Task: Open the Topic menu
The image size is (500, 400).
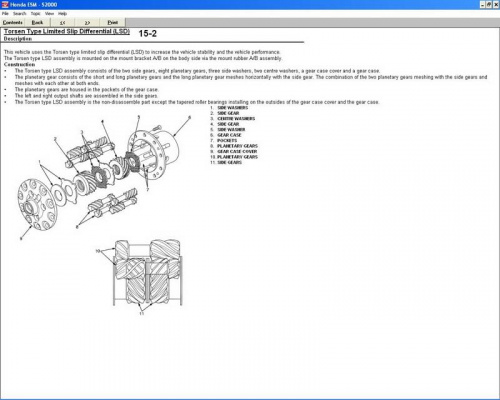Action: click(35, 14)
